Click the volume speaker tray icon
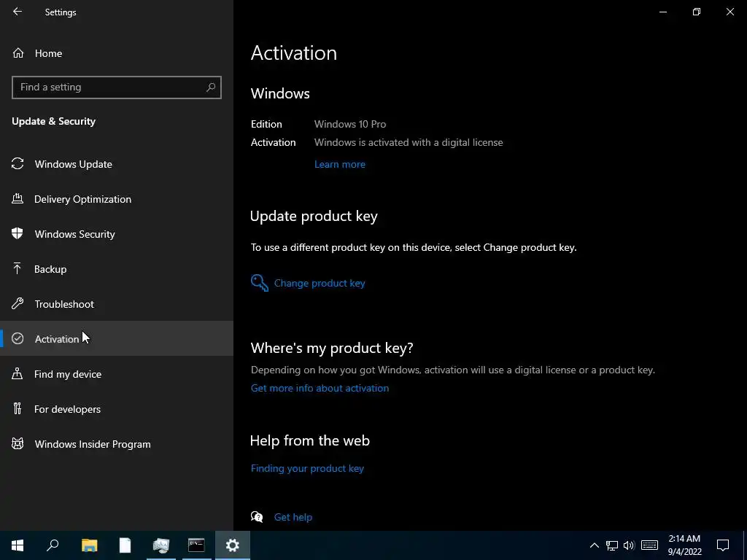The width and height of the screenshot is (747, 560). click(x=629, y=545)
